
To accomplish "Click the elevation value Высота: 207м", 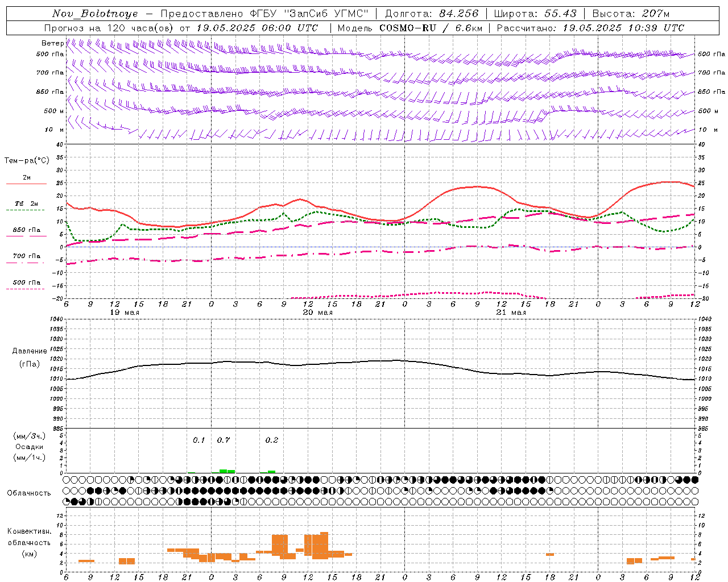I will [631, 14].
